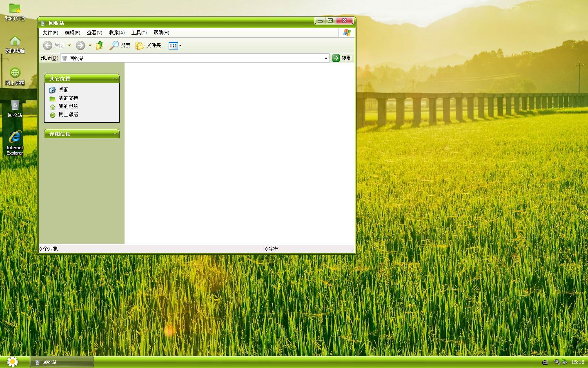Open the Search (搜索) toolbar button
Image resolution: width=588 pixels, height=368 pixels.
120,45
